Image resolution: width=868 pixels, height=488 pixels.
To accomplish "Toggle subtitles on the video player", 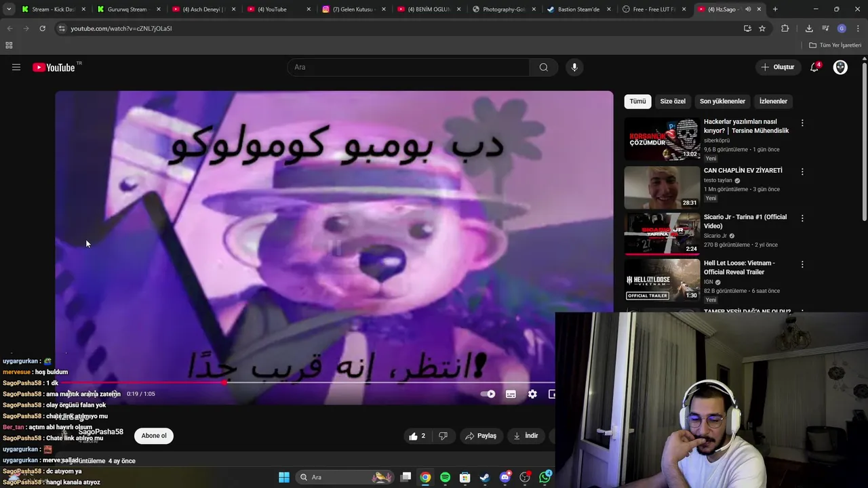I will pyautogui.click(x=511, y=394).
